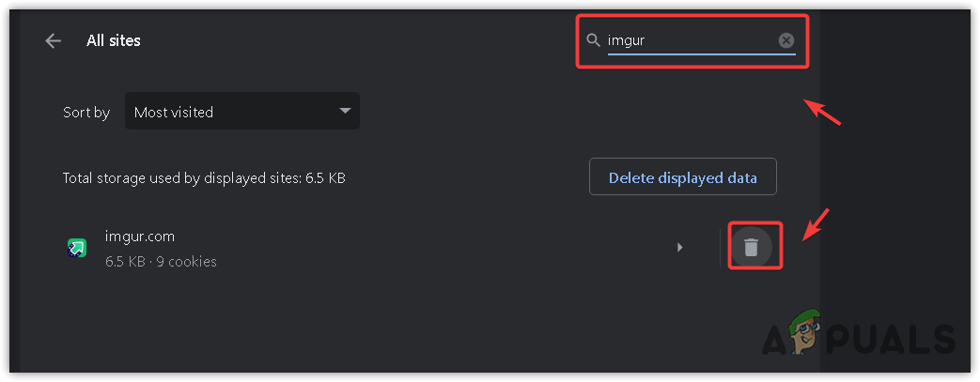Image resolution: width=980 pixels, height=382 pixels.
Task: Clear the imgur search text
Action: 786,40
